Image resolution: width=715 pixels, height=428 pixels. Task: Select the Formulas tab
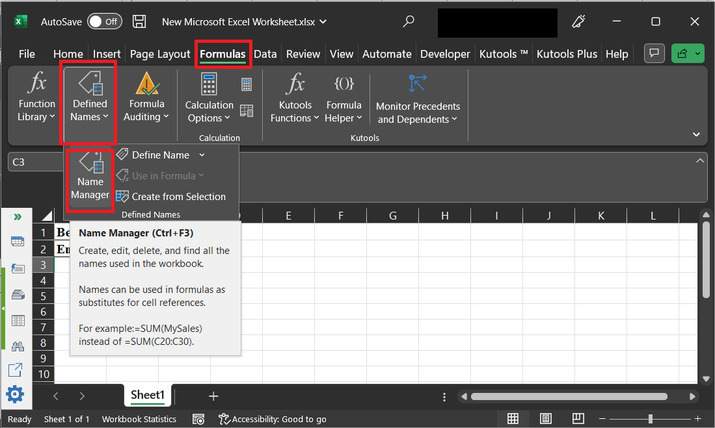[x=223, y=54]
